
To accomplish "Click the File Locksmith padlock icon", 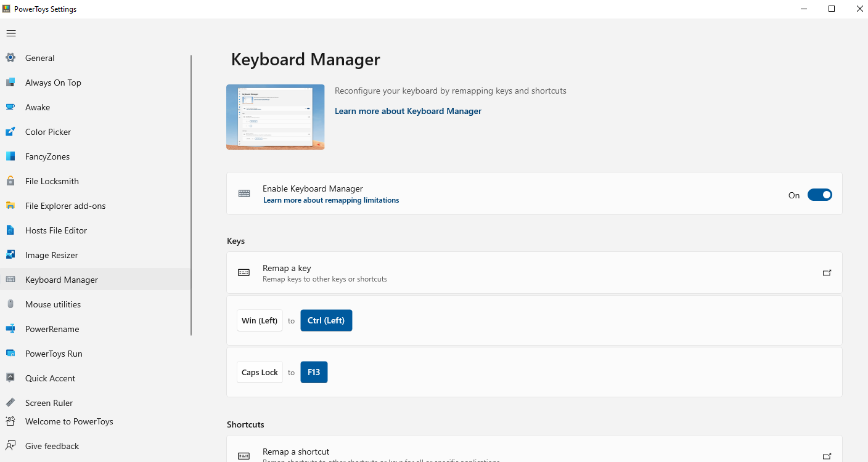I will pyautogui.click(x=10, y=181).
